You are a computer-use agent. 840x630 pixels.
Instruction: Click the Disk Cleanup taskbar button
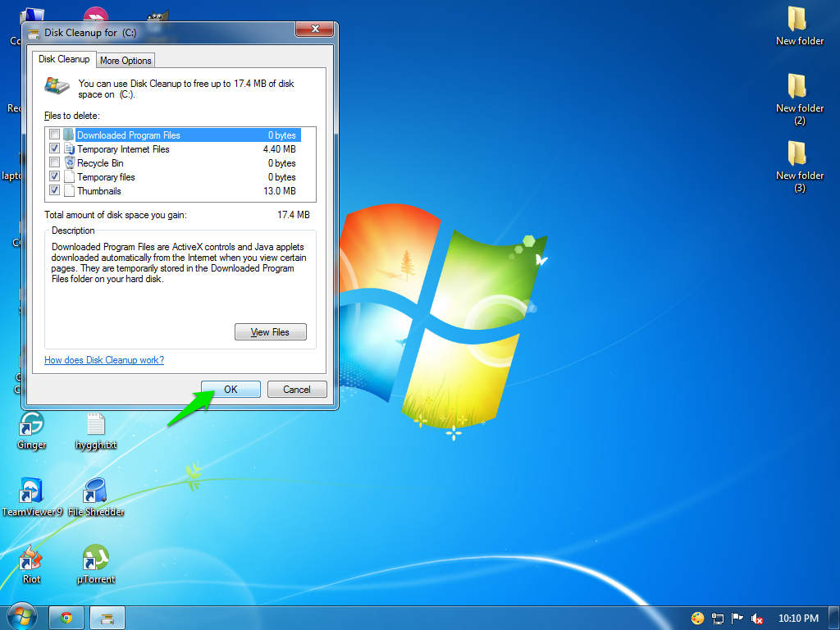click(x=107, y=618)
